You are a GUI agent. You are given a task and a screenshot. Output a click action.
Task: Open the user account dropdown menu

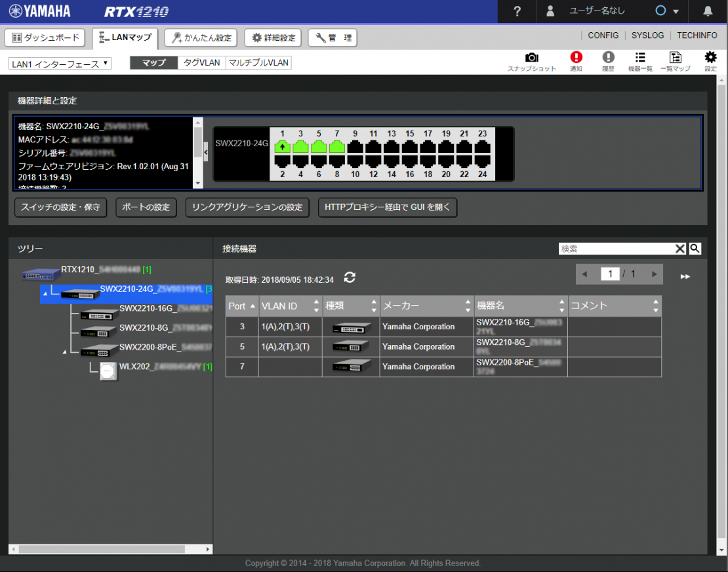676,11
